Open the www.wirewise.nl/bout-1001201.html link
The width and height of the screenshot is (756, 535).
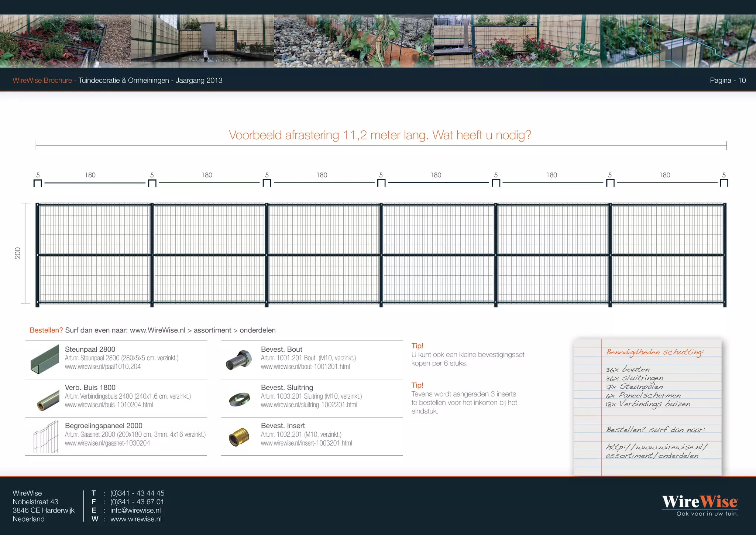tap(305, 367)
